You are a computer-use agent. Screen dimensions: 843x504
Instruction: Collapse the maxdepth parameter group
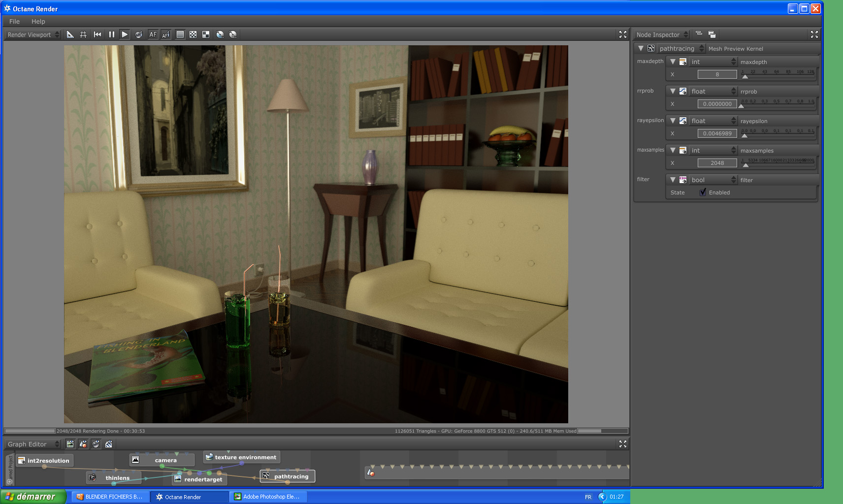(673, 62)
